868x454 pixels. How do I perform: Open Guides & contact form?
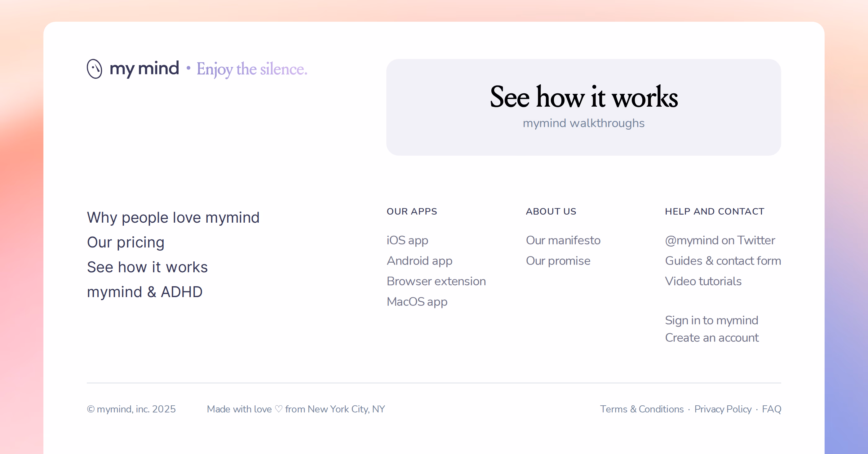(x=723, y=261)
